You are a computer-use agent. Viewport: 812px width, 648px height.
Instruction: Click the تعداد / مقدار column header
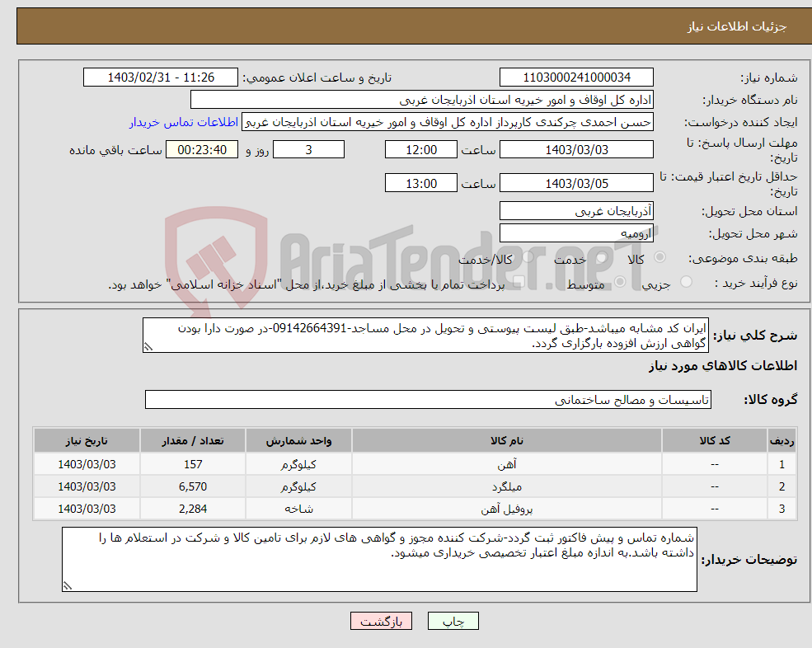(x=193, y=441)
